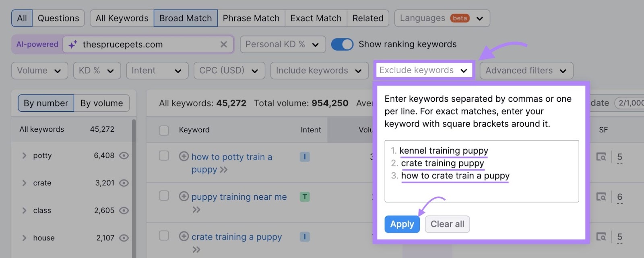Screen dimensions: 644x258
Task: Check the box for 'puppy training near me'
Action: tap(164, 196)
